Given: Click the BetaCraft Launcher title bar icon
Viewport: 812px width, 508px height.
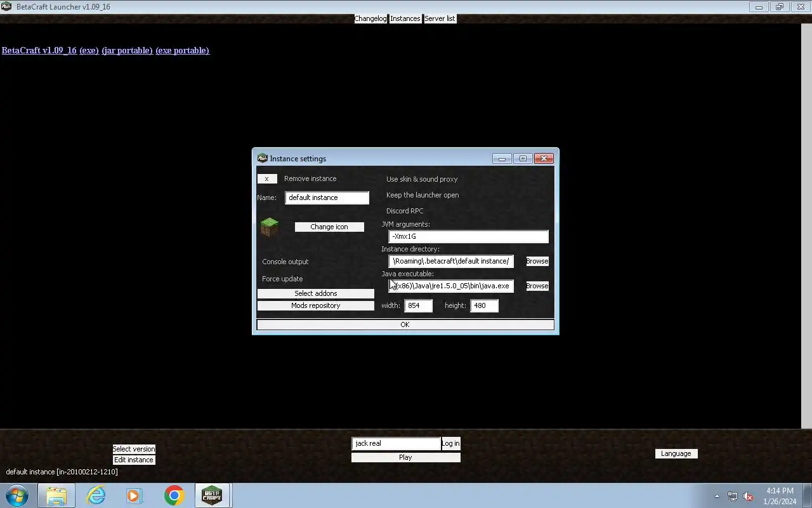Looking at the screenshot, I should [x=6, y=6].
